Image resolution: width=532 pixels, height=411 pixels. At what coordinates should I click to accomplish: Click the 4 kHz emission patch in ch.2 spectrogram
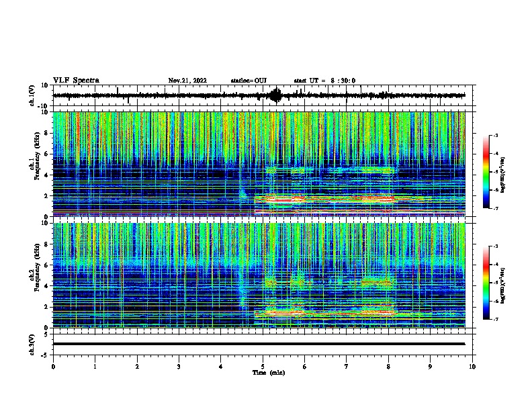(378, 282)
